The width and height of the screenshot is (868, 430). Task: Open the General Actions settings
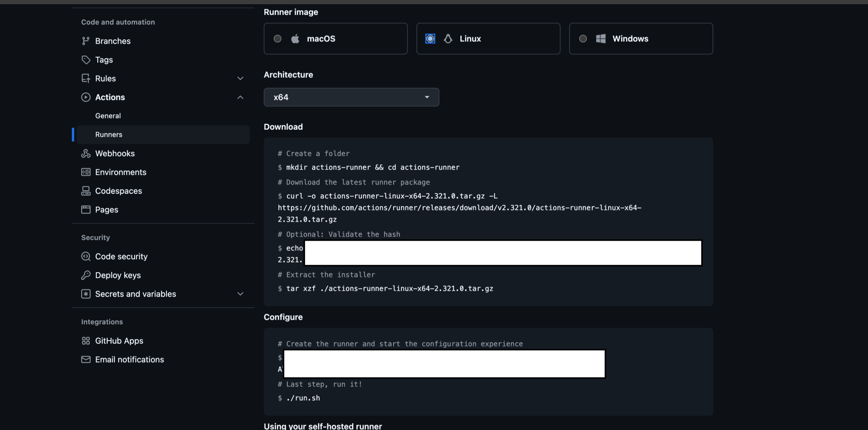[x=108, y=116]
